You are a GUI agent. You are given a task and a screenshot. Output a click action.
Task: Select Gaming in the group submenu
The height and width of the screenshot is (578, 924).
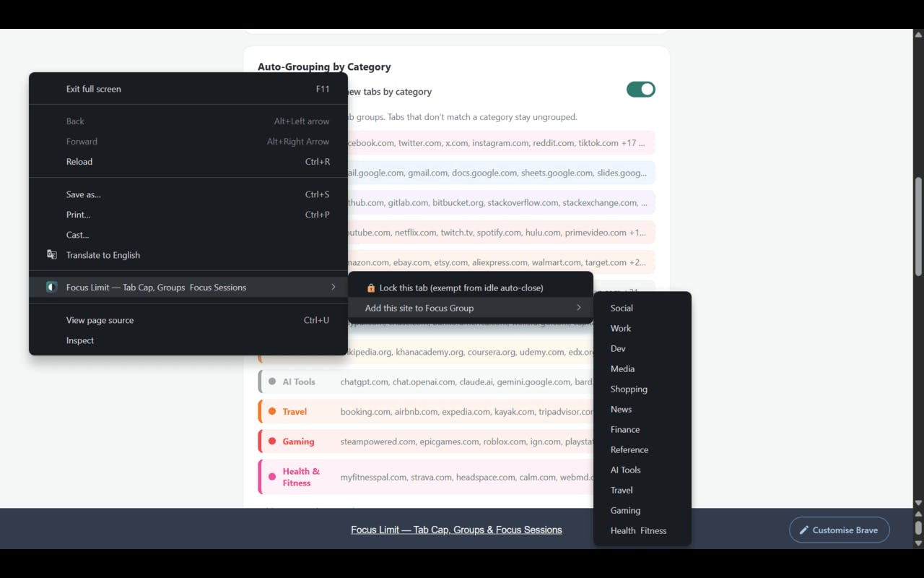coord(642,510)
